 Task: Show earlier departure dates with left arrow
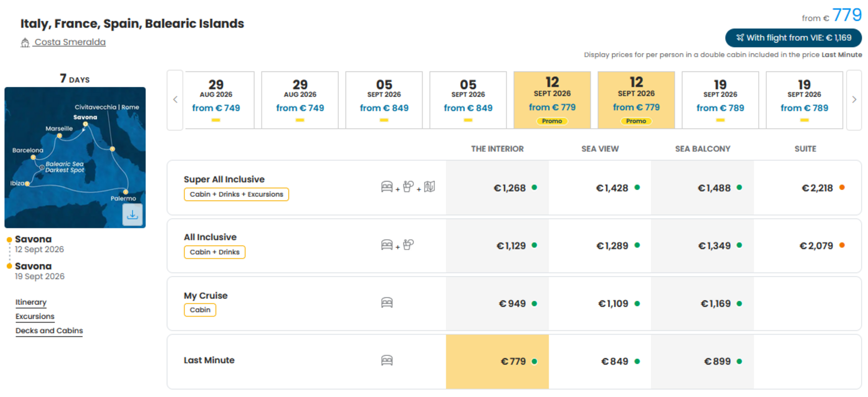pyautogui.click(x=175, y=100)
